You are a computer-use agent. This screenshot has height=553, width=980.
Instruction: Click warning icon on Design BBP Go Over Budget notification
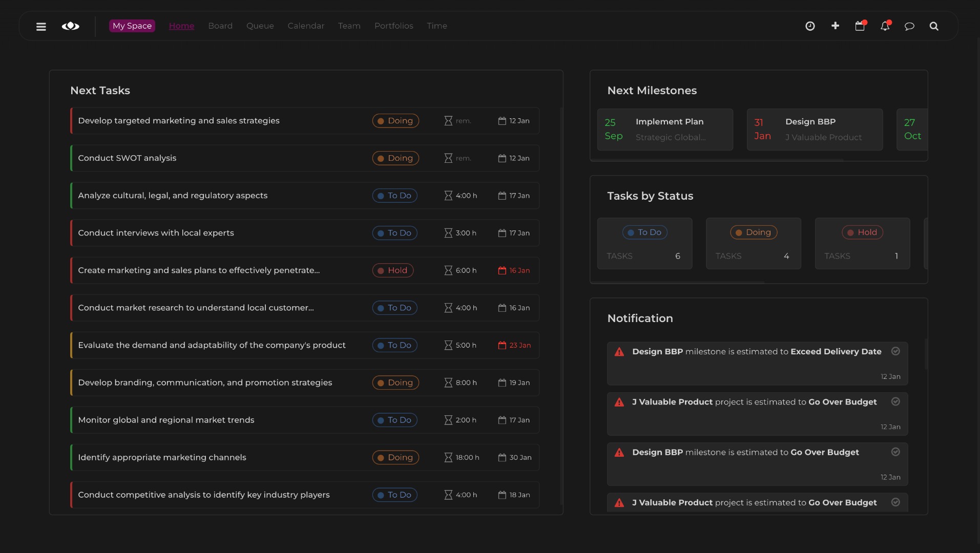point(619,453)
